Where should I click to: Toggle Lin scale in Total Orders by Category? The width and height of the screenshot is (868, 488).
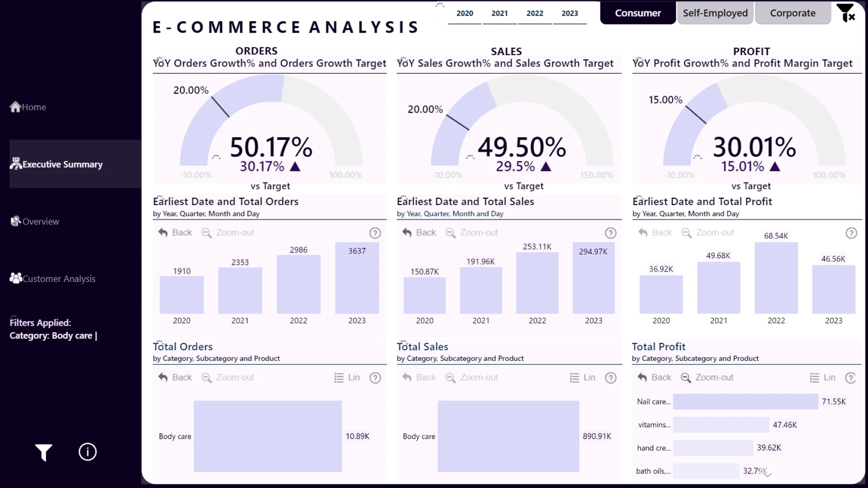pos(347,377)
